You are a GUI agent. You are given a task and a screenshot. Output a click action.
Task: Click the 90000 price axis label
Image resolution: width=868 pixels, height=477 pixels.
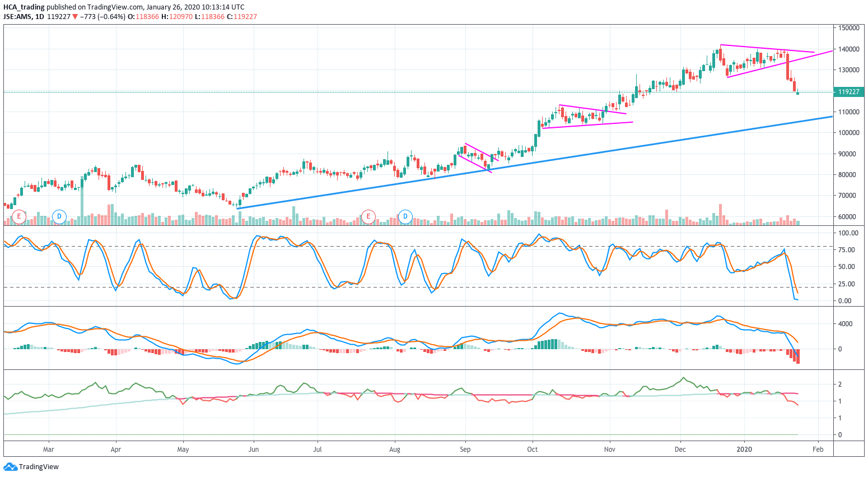(847, 154)
